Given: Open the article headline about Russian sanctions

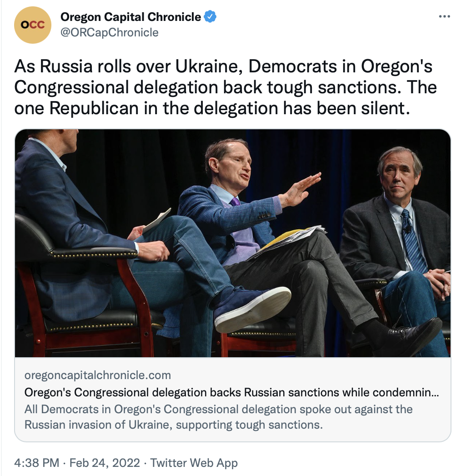Looking at the screenshot, I should pyautogui.click(x=232, y=392).
